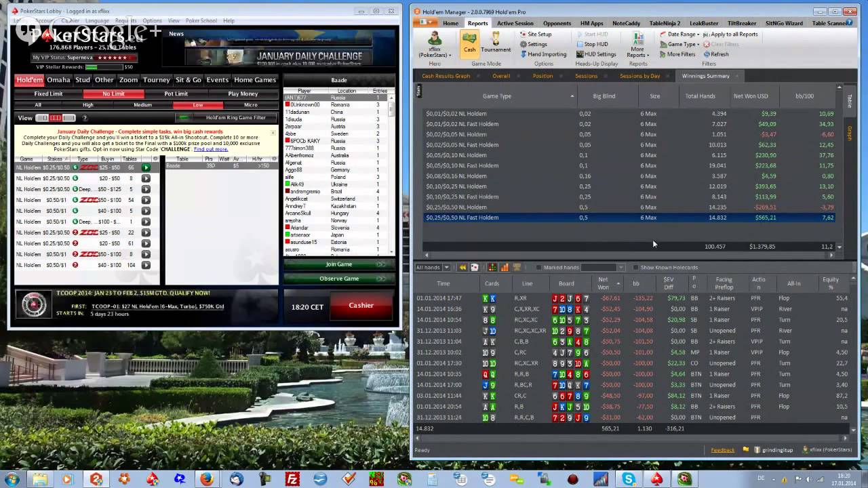The image size is (868, 488).
Task: Open the LeakBuster tab
Action: (x=704, y=23)
